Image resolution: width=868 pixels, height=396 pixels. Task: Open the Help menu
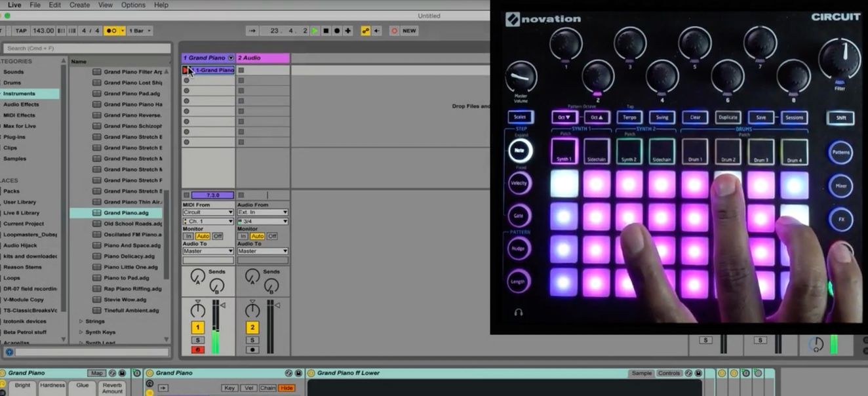(161, 5)
